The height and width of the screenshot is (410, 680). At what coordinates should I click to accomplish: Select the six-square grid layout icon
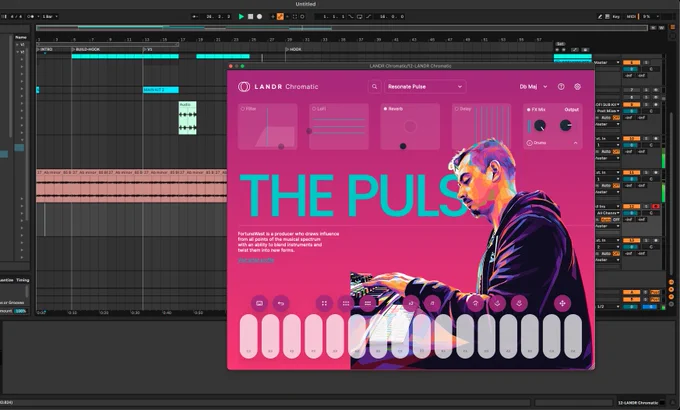[x=346, y=303]
